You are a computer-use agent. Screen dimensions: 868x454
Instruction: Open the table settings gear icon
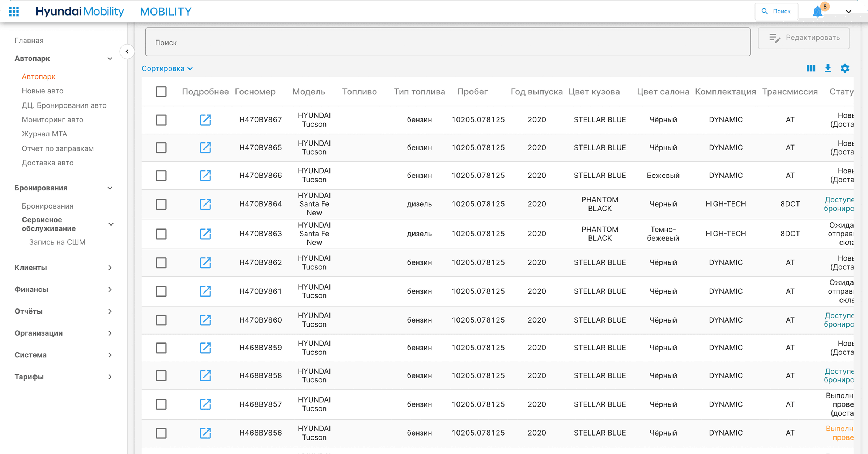[x=845, y=68]
